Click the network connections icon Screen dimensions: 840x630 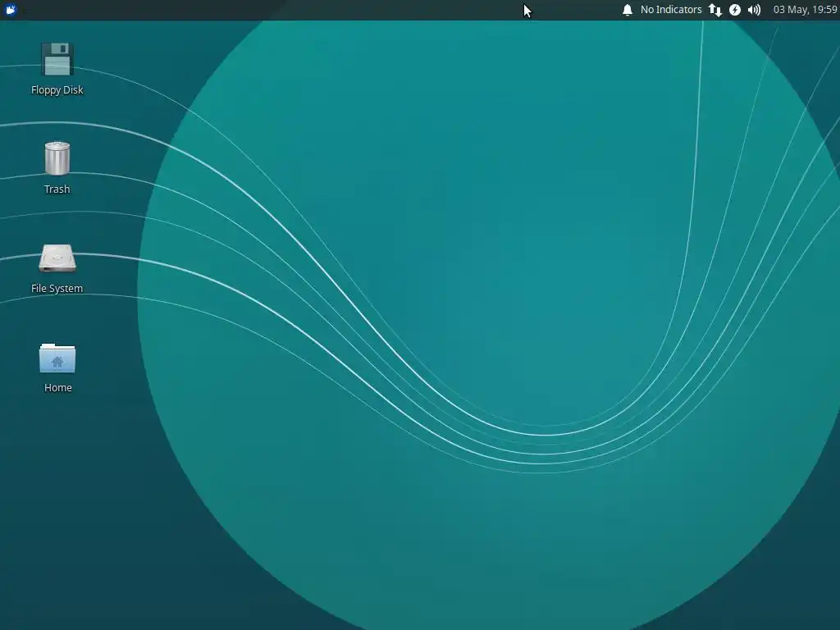click(x=715, y=10)
